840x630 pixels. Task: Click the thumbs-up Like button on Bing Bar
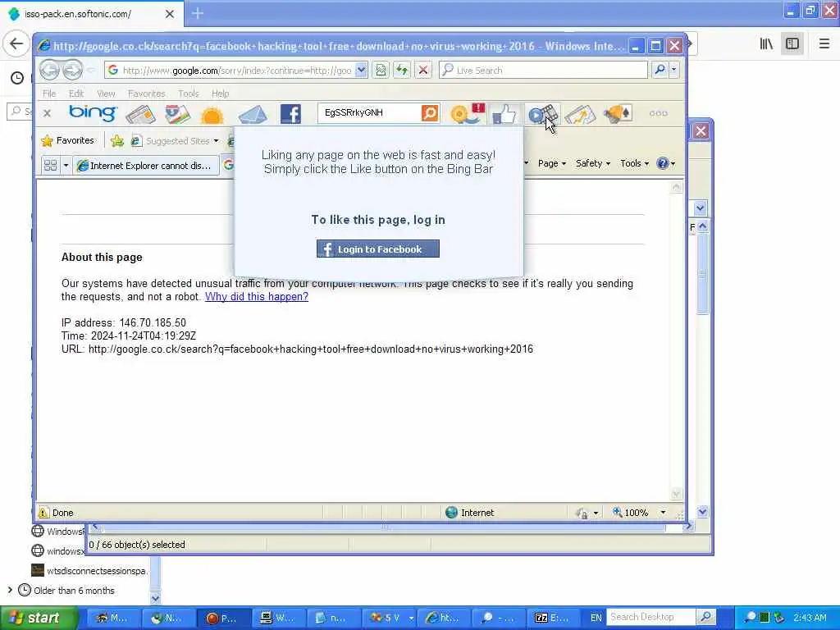[x=504, y=114]
